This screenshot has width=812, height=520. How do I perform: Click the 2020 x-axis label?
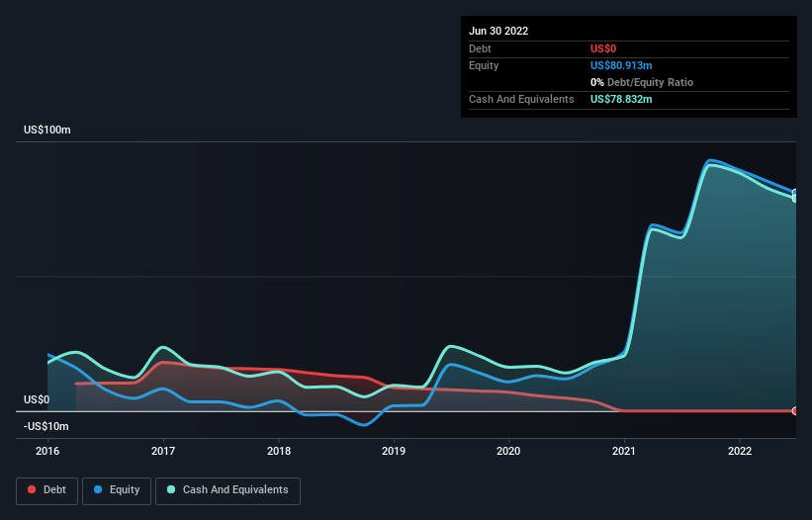pos(508,451)
